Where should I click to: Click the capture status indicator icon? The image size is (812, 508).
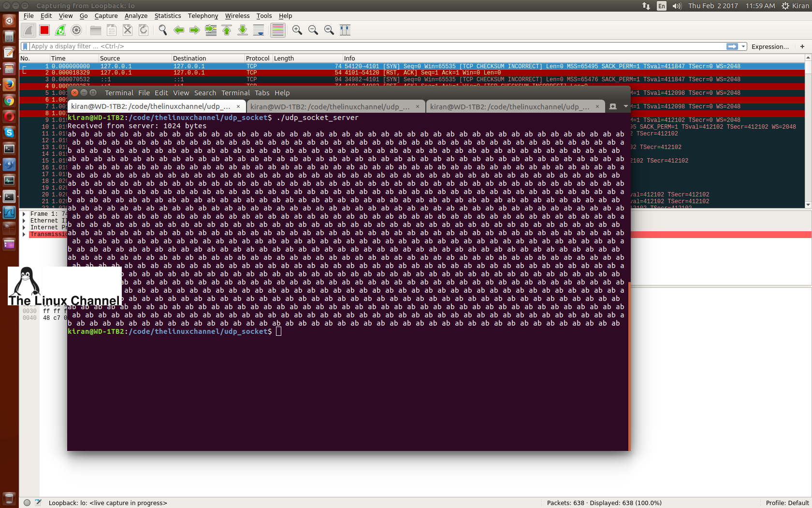pyautogui.click(x=27, y=503)
